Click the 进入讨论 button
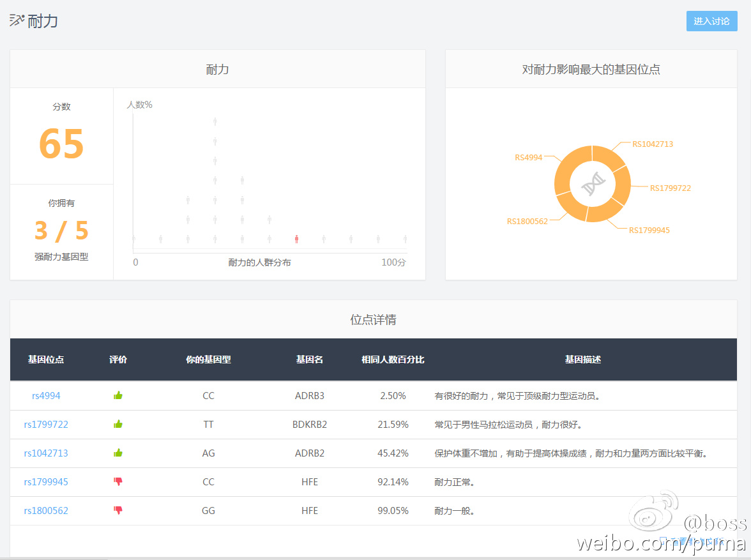 click(x=711, y=21)
